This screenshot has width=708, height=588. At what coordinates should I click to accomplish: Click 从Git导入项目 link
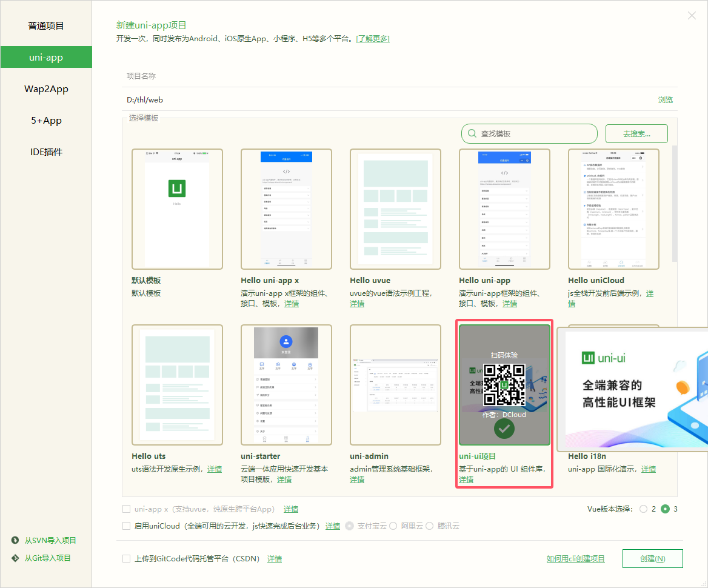47,558
